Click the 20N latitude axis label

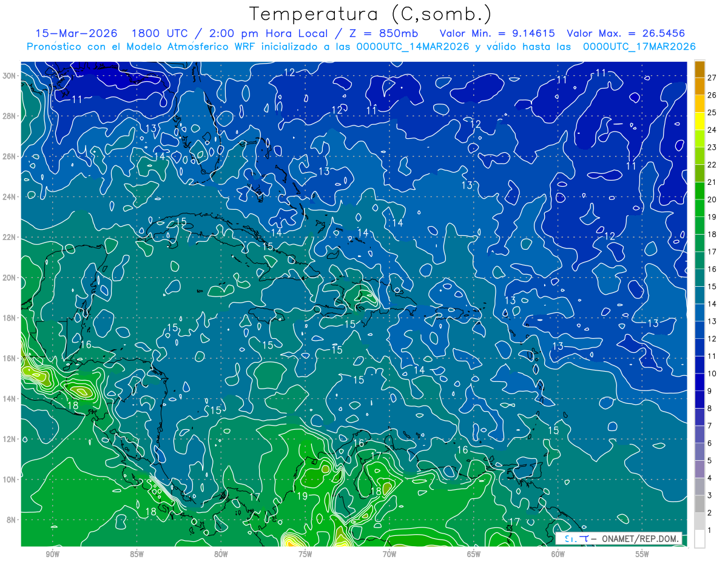[x=10, y=278]
